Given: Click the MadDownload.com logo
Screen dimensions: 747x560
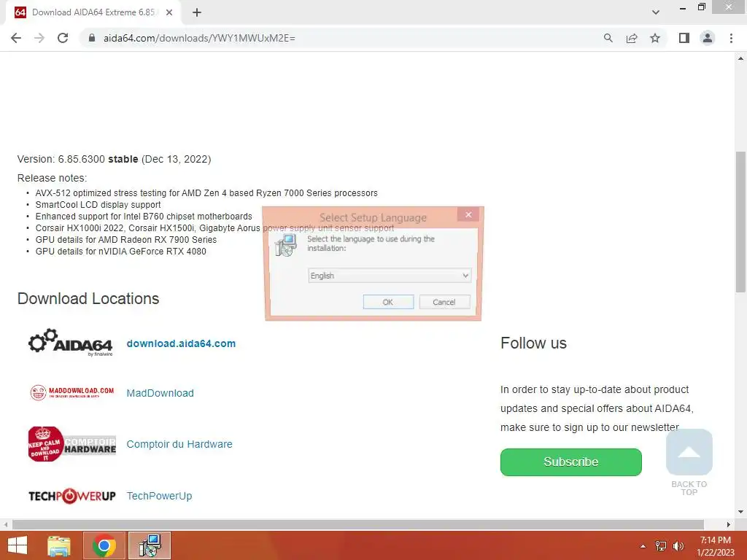Looking at the screenshot, I should click(x=72, y=392).
